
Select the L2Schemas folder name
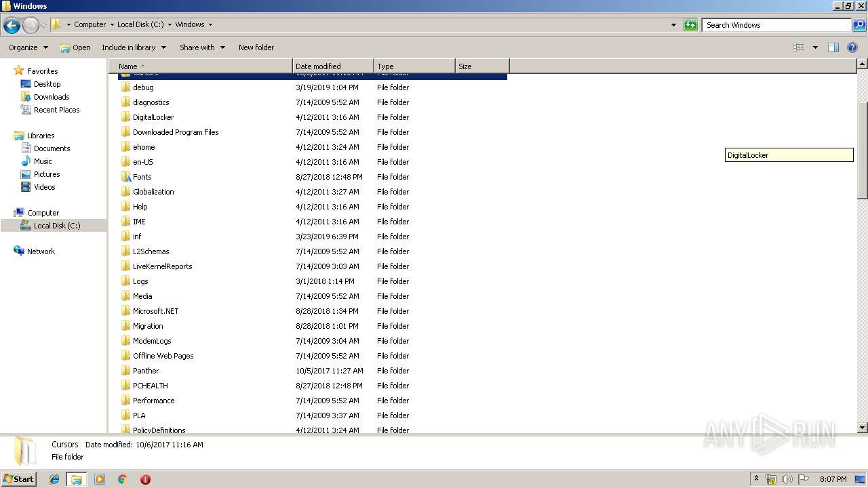click(151, 251)
